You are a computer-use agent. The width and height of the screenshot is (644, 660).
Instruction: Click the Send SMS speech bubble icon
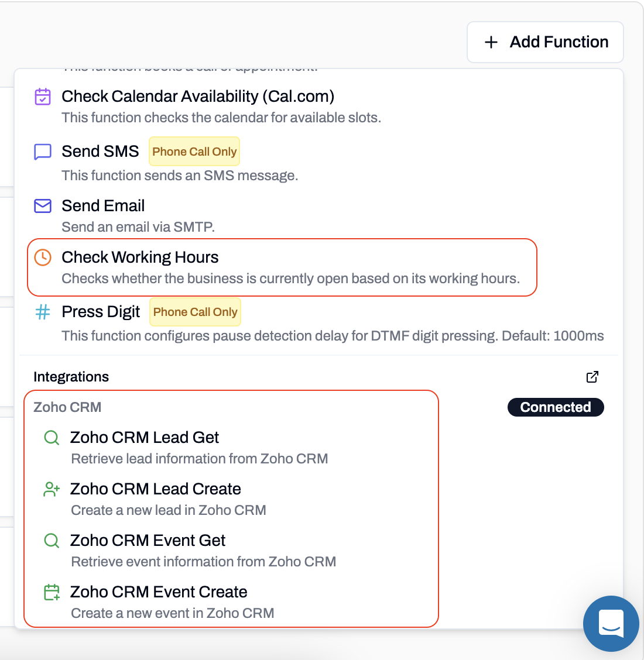(x=42, y=152)
